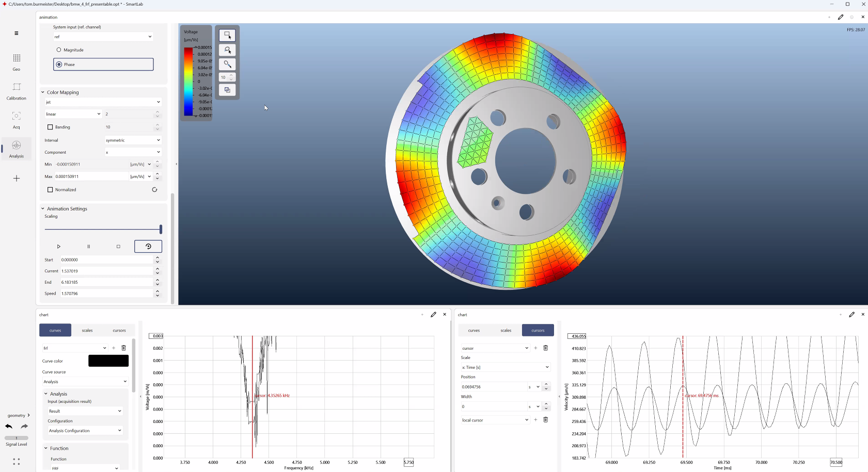Switch to cursors tab in left chart
The width and height of the screenshot is (868, 472).
click(x=119, y=330)
